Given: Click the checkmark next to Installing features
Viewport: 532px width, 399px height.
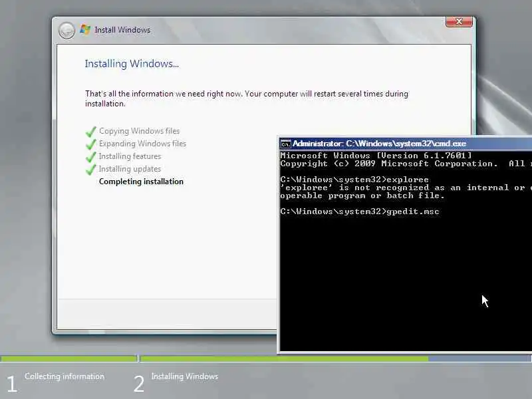Looking at the screenshot, I should click(x=91, y=156).
